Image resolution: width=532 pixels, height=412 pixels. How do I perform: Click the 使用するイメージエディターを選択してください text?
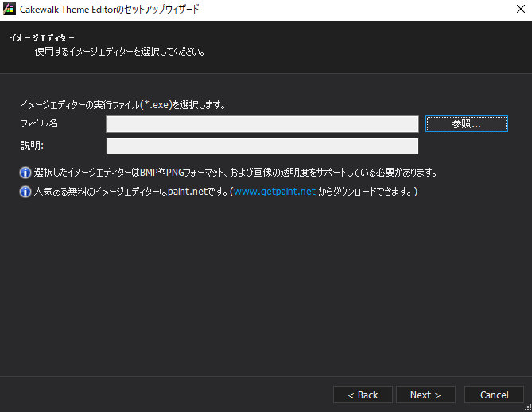(120, 52)
